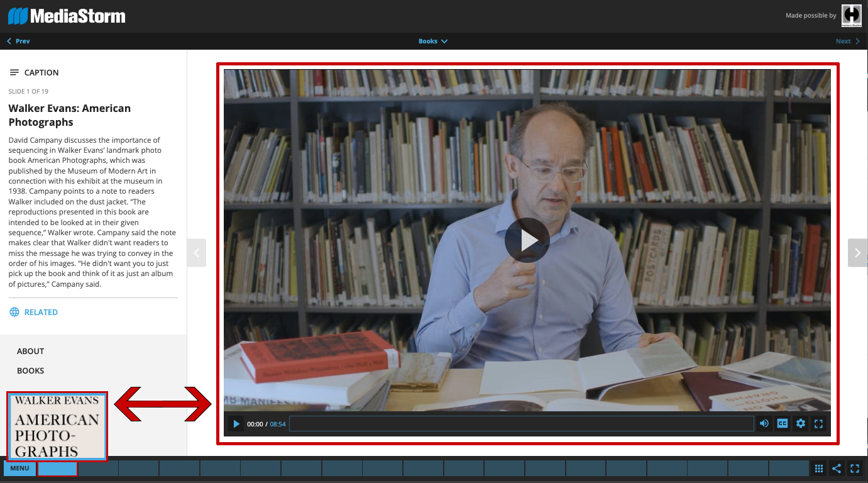Enter fullscreen from the video player controls
Image resolution: width=868 pixels, height=483 pixels.
click(x=818, y=424)
